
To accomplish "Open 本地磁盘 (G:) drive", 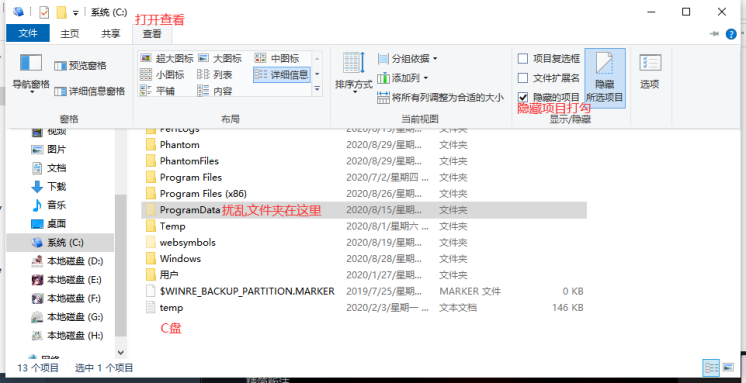I will (67, 317).
